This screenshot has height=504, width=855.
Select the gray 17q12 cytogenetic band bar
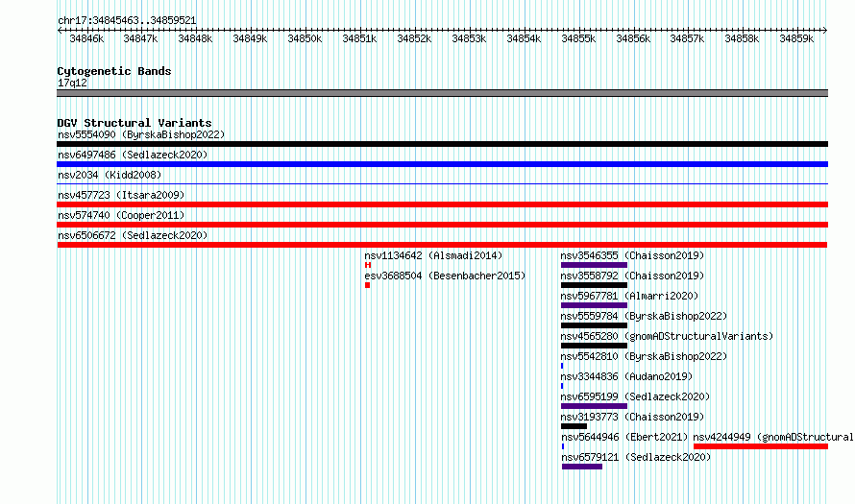pos(442,93)
